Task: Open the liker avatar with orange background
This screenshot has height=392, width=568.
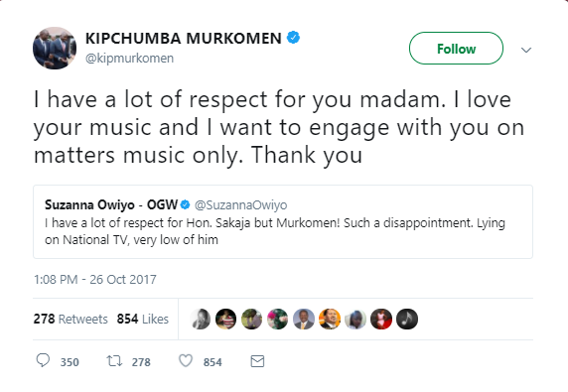Action: (330, 319)
